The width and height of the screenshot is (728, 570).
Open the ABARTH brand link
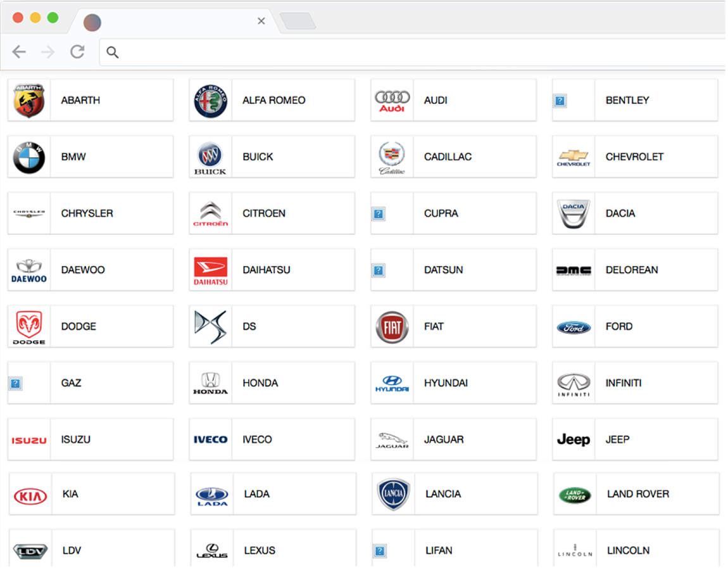tap(91, 100)
